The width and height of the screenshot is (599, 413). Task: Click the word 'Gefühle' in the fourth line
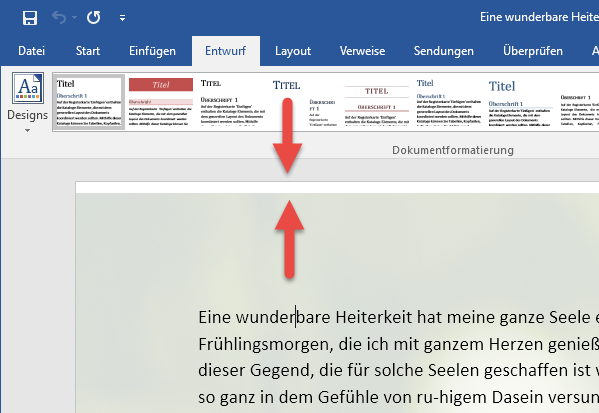348,397
